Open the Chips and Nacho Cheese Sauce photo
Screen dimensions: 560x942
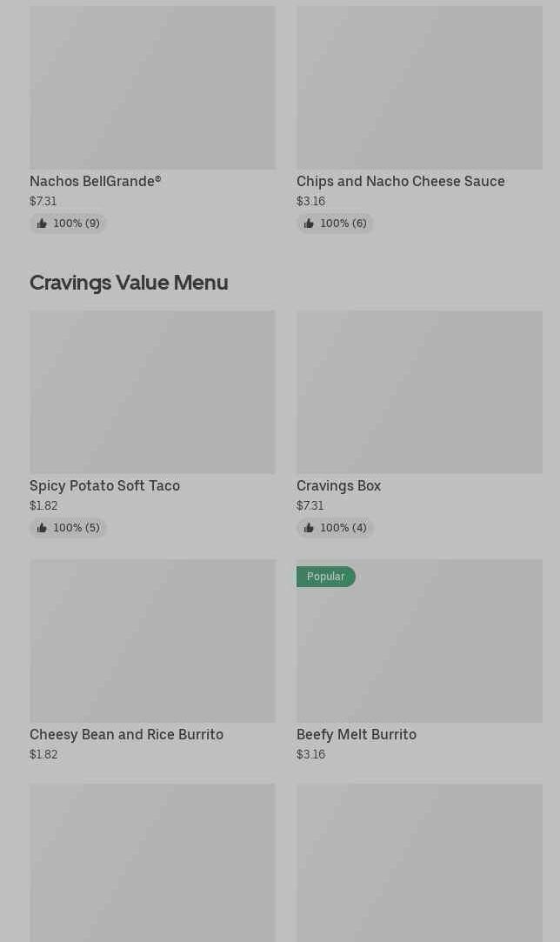coord(419,88)
